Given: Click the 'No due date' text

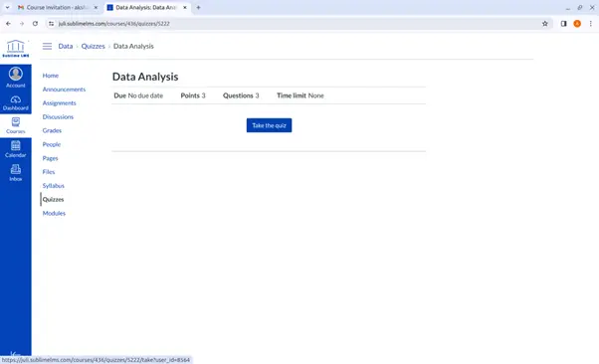Looking at the screenshot, I should 145,95.
